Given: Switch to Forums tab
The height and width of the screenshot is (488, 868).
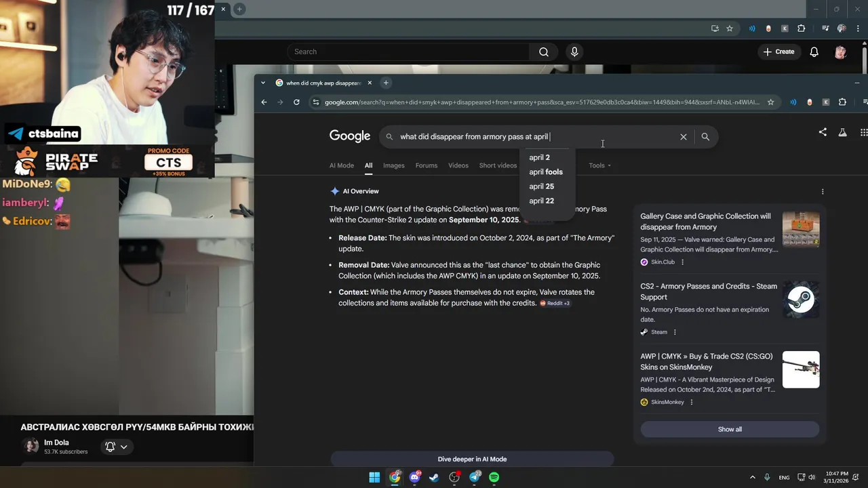Looking at the screenshot, I should pos(426,165).
